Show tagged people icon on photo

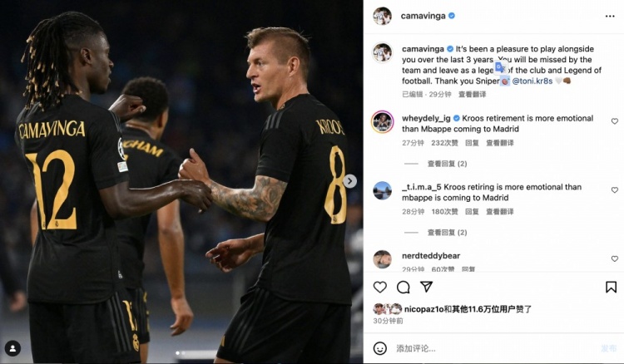(x=12, y=348)
